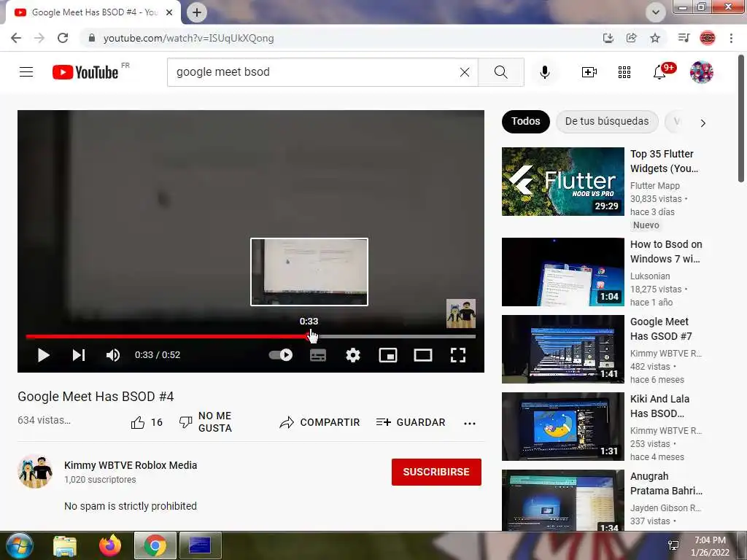Open Kiki And Lala Has BSOD thumbnail
Image resolution: width=747 pixels, height=560 pixels.
point(562,427)
